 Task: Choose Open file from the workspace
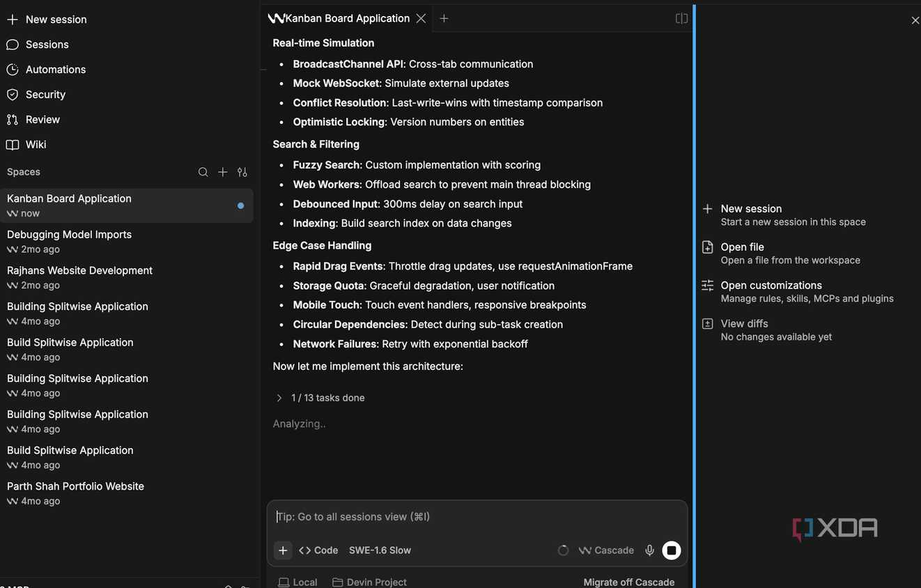780,254
